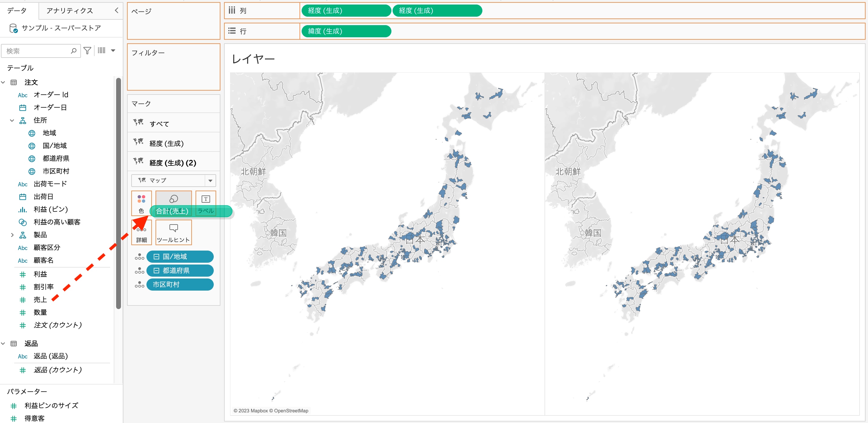This screenshot has width=868, height=423.
Task: Collapse the 国/地域 pill on Marks
Action: click(156, 257)
